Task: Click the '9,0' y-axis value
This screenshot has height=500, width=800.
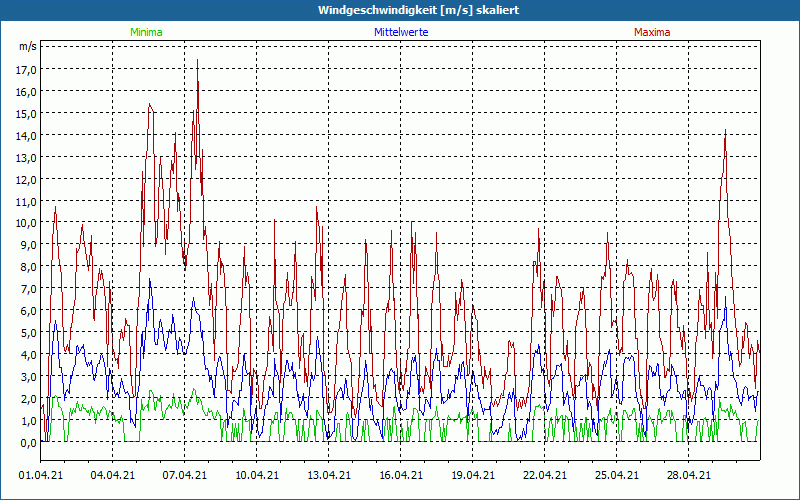Action: (x=28, y=245)
